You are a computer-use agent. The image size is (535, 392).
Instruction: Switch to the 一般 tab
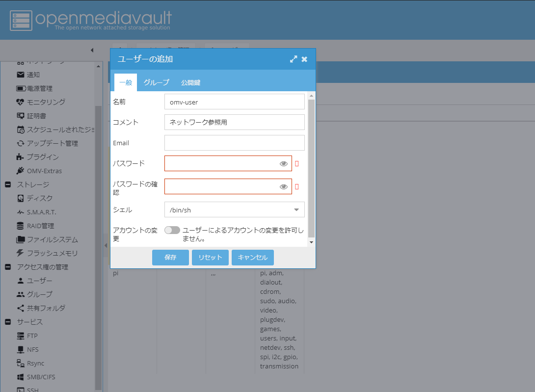coord(126,82)
